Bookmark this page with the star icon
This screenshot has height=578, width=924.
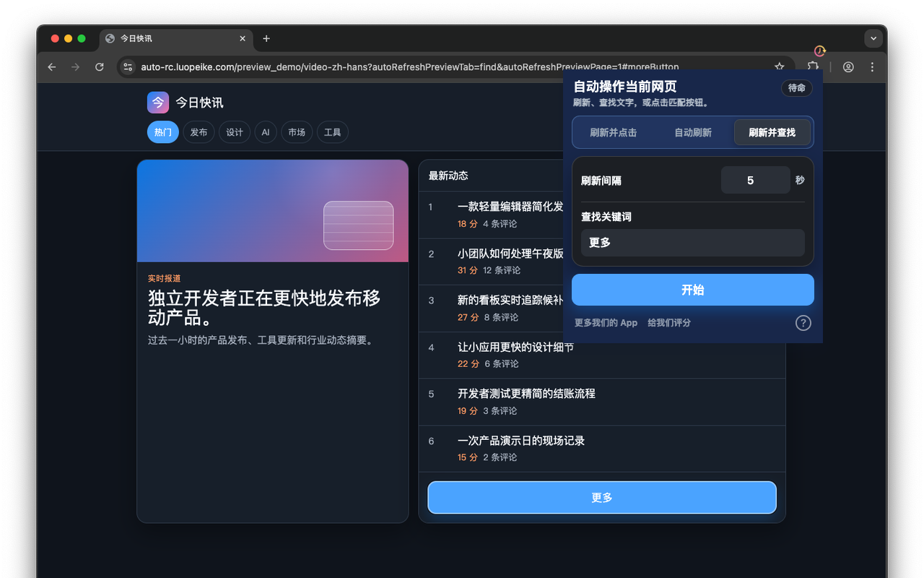[780, 66]
